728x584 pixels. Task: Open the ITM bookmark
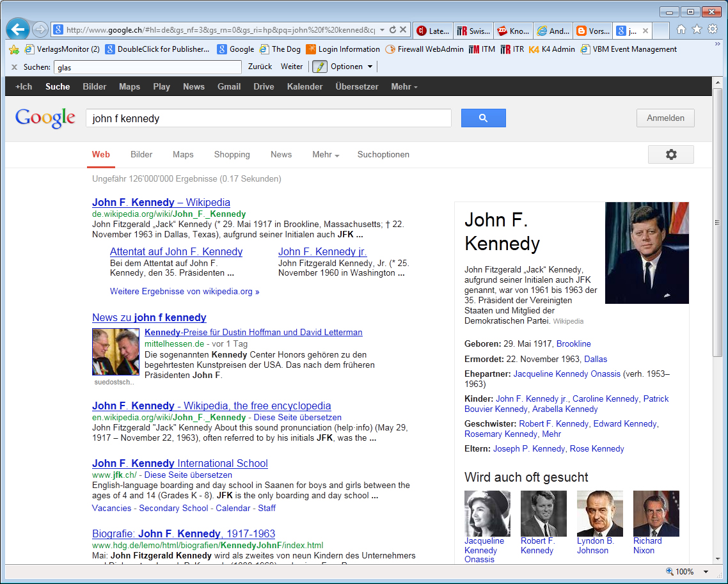point(482,49)
